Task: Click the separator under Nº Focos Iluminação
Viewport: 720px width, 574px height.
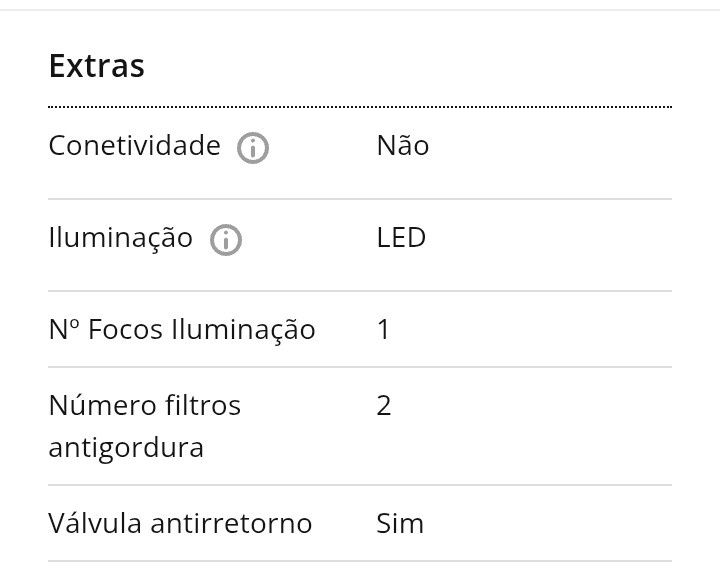Action: (360, 367)
